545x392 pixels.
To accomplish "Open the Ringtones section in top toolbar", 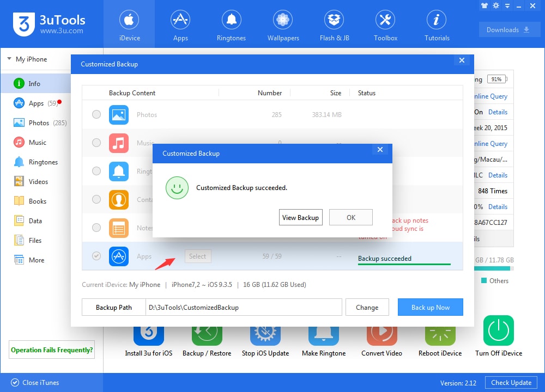I will pyautogui.click(x=231, y=25).
